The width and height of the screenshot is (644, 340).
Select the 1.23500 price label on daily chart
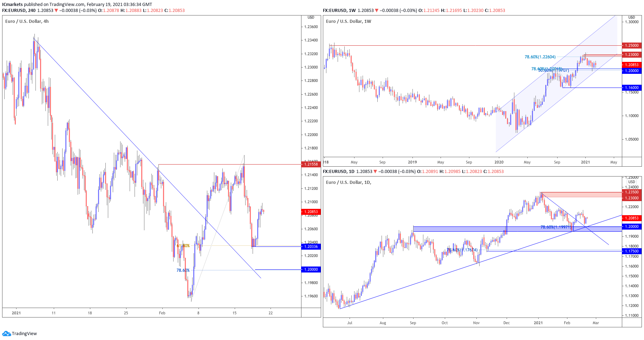[631, 192]
